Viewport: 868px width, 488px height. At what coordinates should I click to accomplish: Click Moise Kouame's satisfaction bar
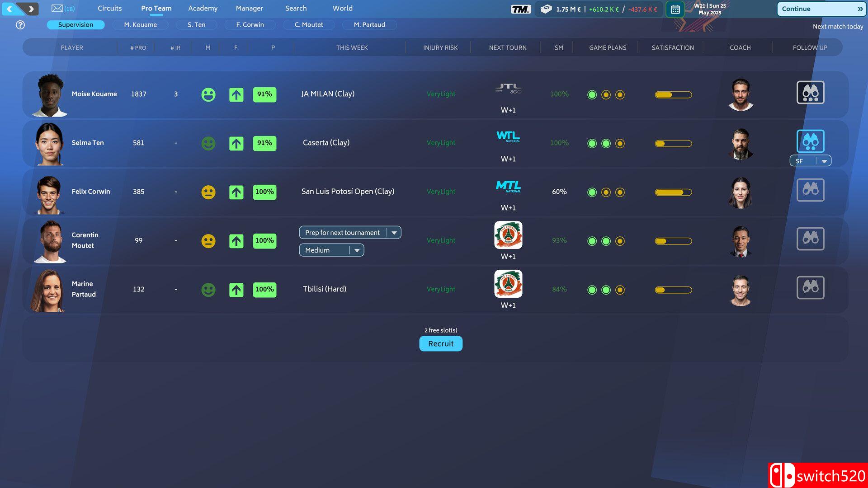point(673,95)
